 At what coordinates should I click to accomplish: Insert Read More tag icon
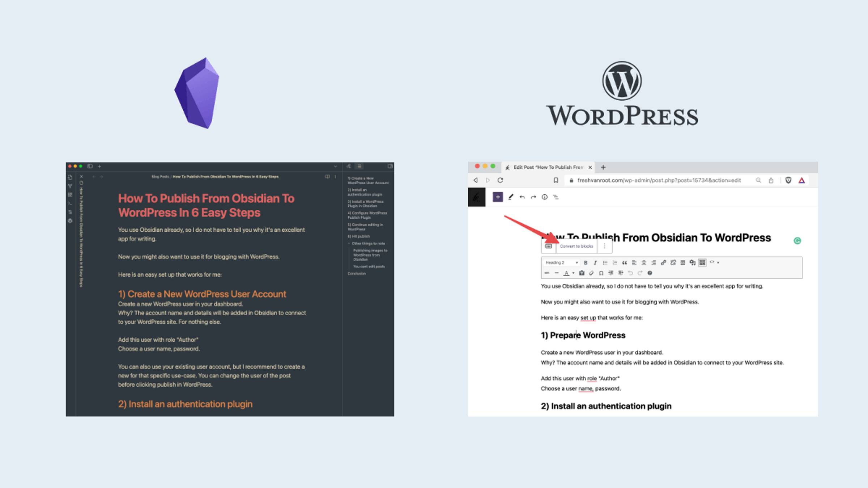click(x=683, y=263)
